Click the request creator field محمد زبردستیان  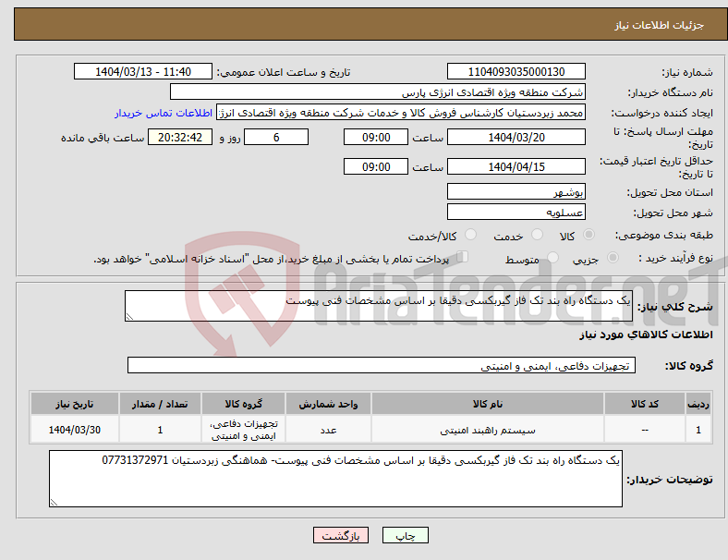401,113
